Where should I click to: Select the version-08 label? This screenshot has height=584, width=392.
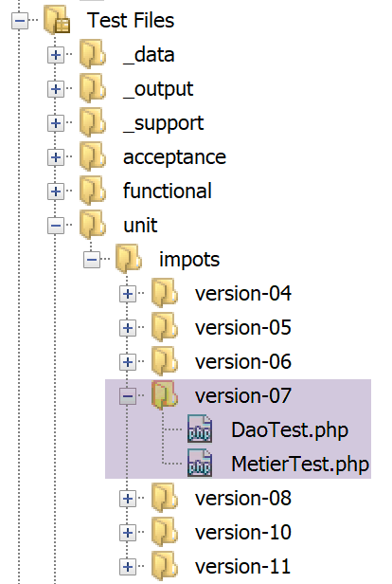click(x=243, y=499)
